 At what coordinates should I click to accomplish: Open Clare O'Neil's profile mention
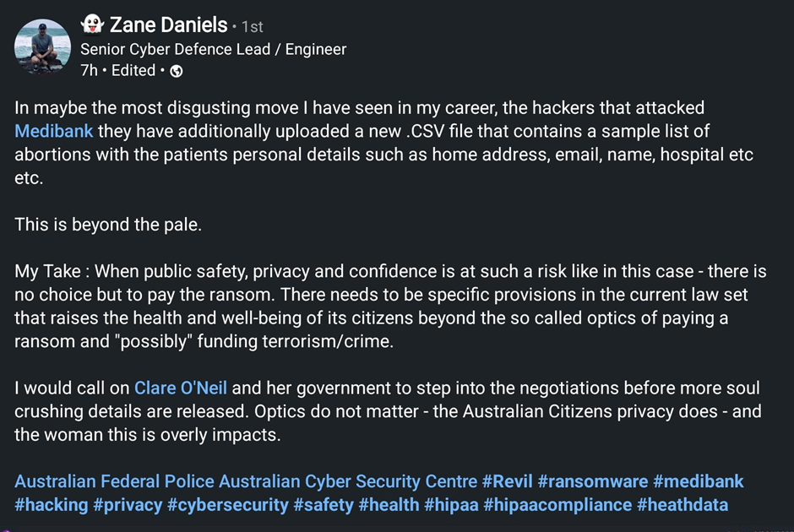click(180, 388)
